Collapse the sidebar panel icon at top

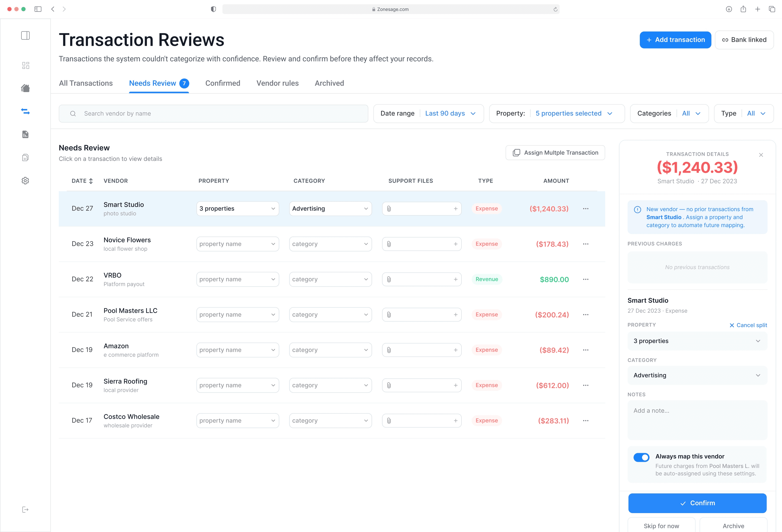pyautogui.click(x=26, y=36)
